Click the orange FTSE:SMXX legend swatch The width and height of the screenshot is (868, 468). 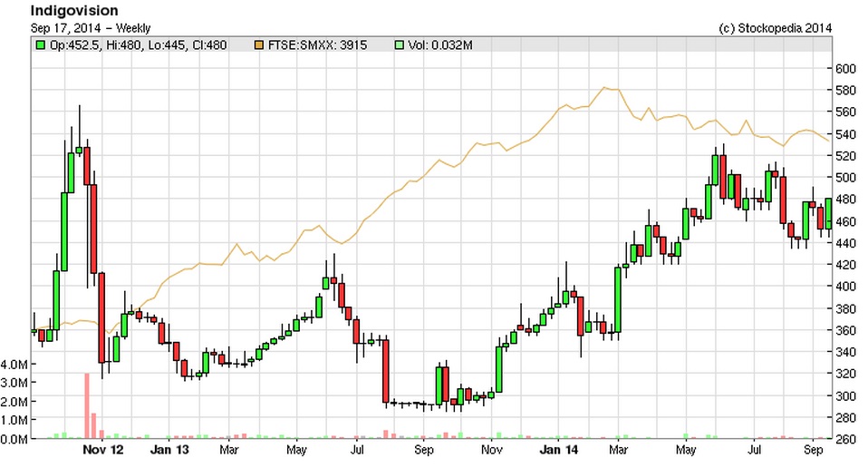tap(258, 44)
